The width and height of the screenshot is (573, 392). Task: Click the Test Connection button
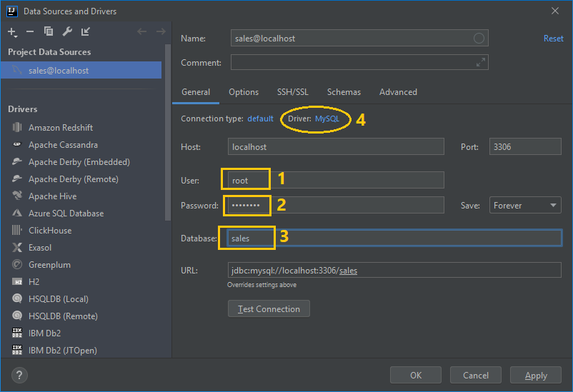(269, 308)
